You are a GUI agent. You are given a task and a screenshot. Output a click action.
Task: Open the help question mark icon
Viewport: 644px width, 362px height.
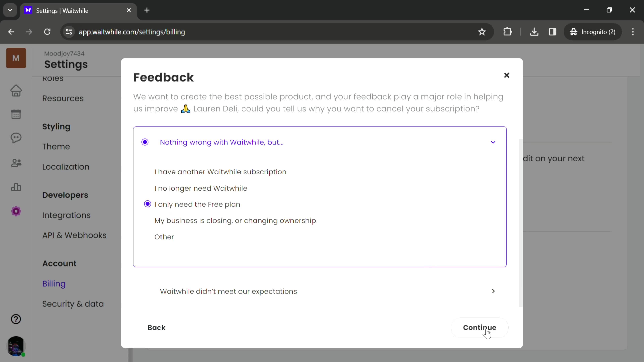pos(16,319)
